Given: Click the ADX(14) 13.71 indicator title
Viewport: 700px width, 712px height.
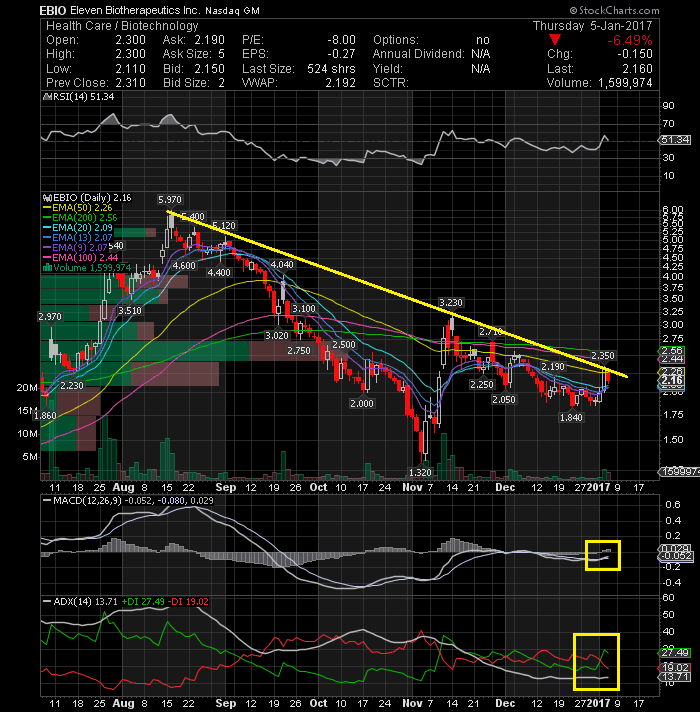Looking at the screenshot, I should (x=85, y=602).
